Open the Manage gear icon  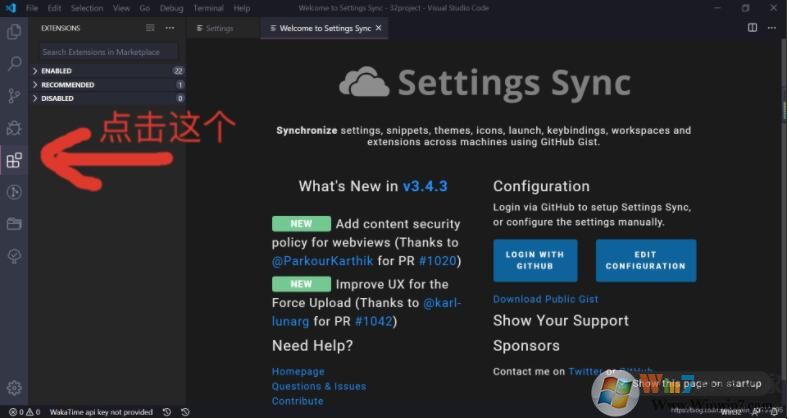point(14,388)
